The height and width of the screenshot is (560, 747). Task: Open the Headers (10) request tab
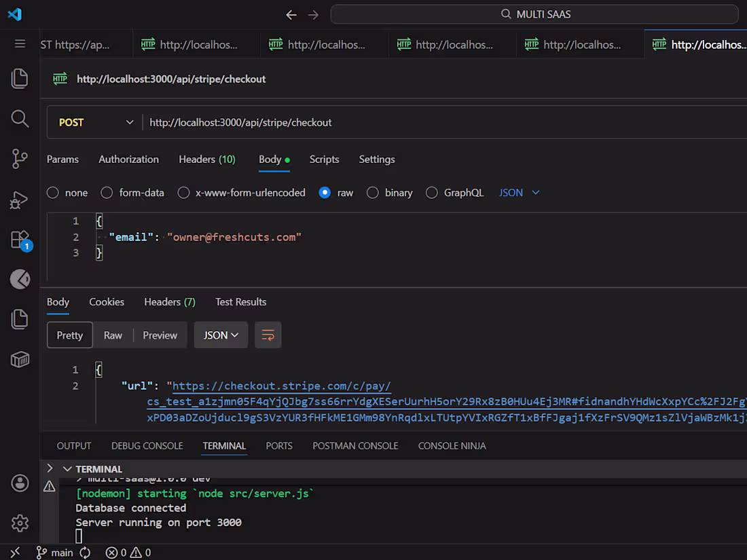[206, 160]
